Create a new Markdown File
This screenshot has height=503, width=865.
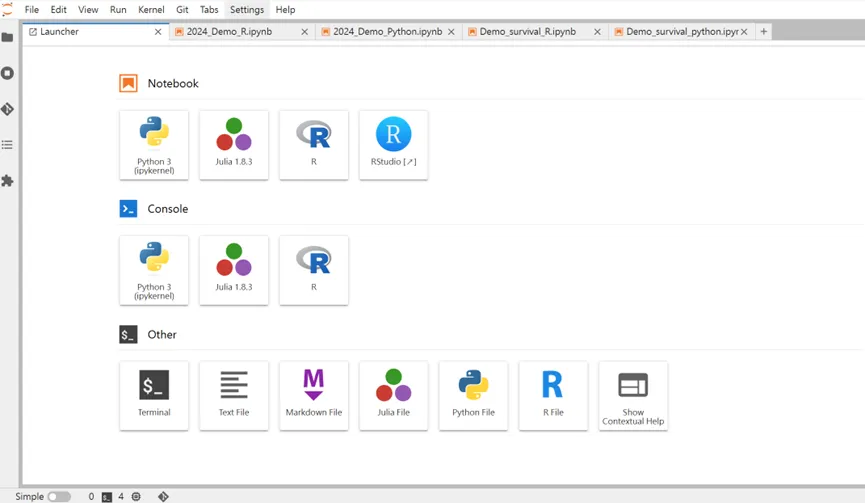[x=314, y=396]
